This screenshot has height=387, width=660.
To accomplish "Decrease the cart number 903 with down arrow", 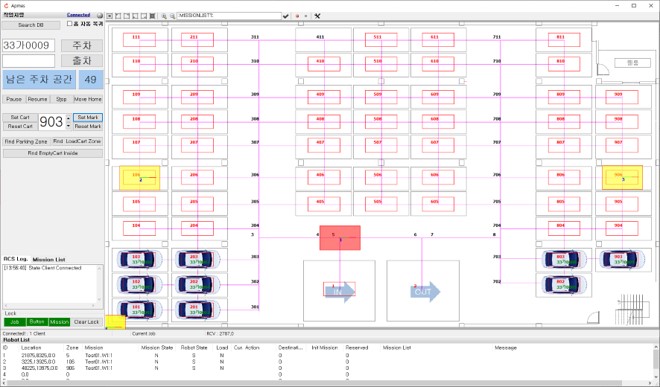I will (x=69, y=125).
